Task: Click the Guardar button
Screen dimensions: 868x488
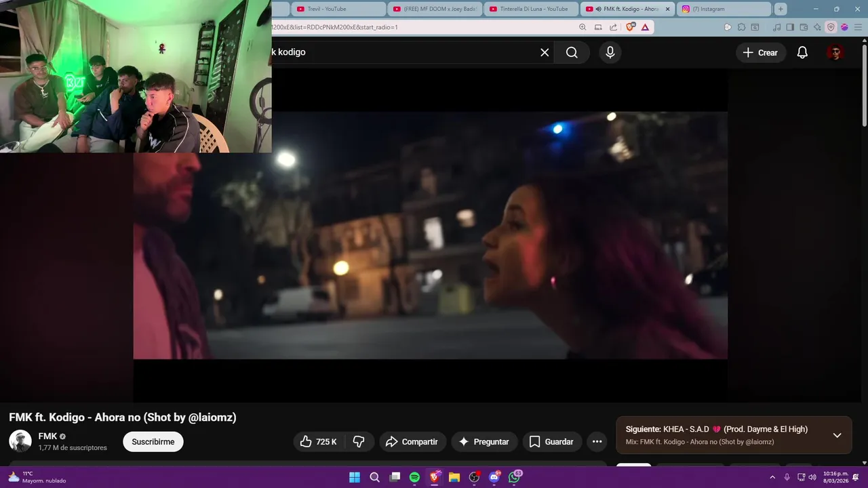Action: (x=551, y=442)
